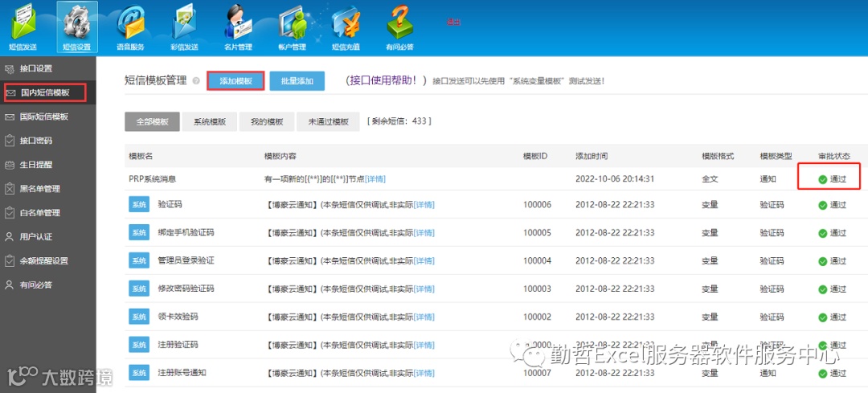This screenshot has height=393, width=868.
Task: Select the 短信设置 gears icon
Action: click(77, 27)
